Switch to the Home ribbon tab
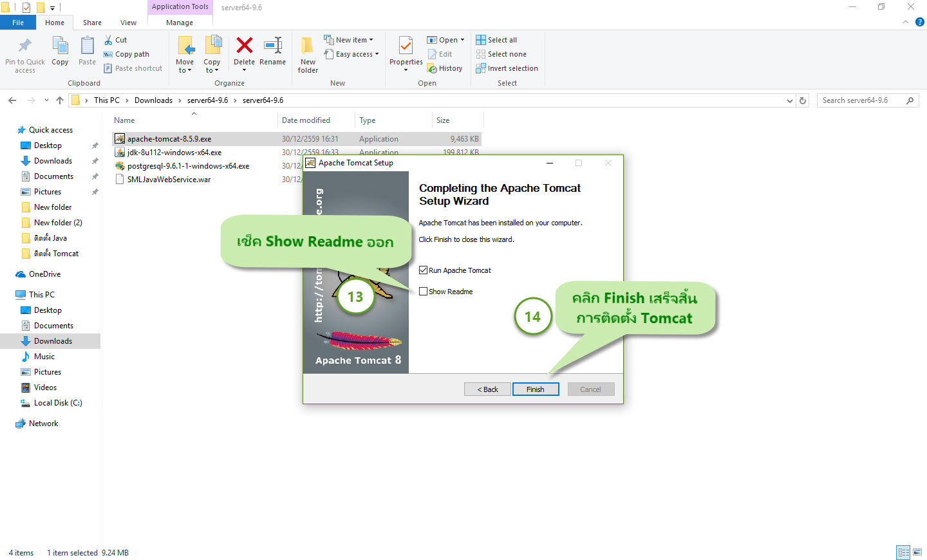The width and height of the screenshot is (927, 560). coord(55,23)
